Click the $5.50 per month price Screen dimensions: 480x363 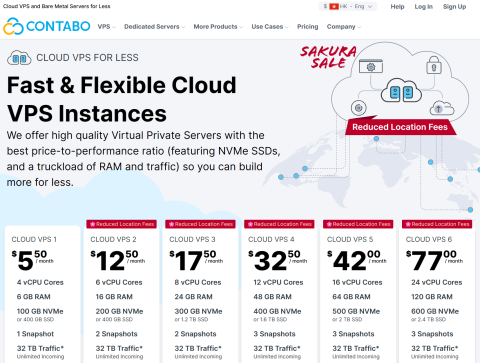[x=33, y=260]
